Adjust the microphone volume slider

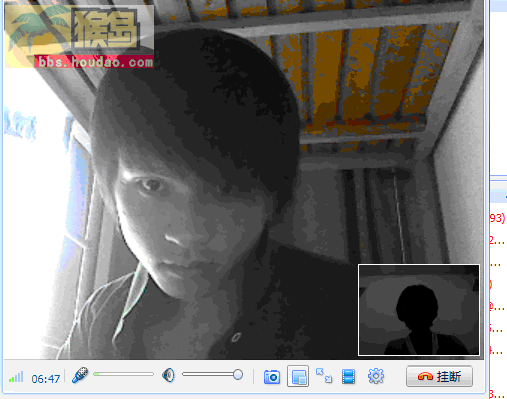click(x=123, y=374)
